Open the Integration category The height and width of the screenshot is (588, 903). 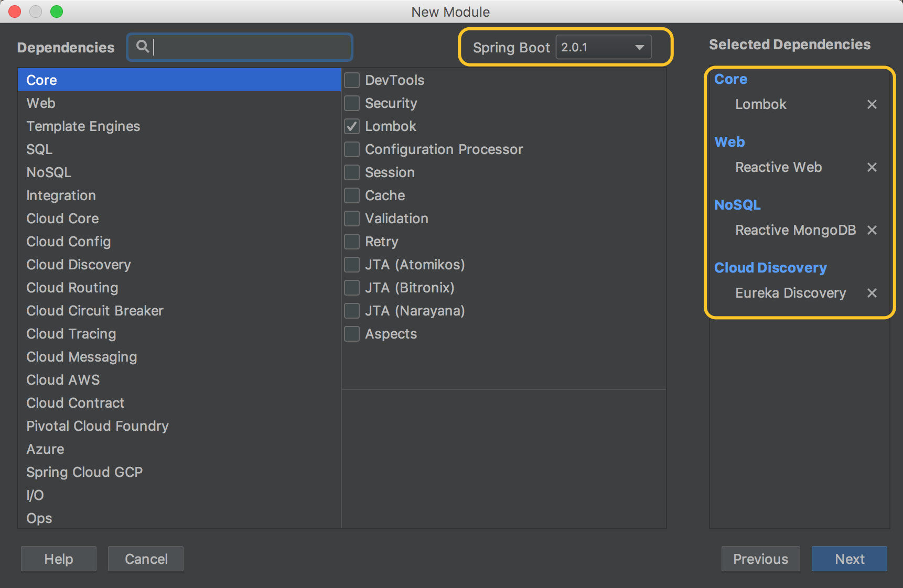[179, 195]
